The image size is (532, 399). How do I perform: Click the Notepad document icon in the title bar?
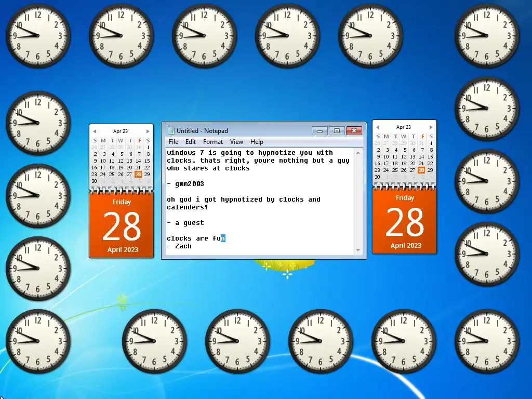pyautogui.click(x=171, y=130)
